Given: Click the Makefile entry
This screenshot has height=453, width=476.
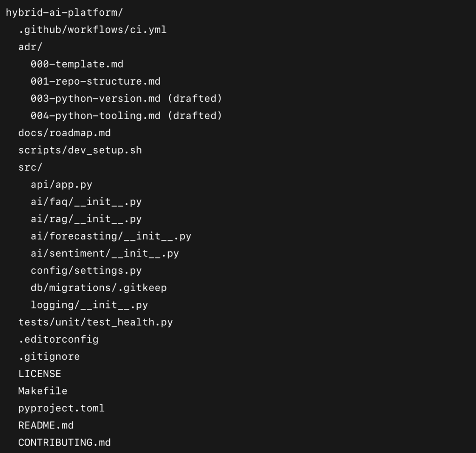Looking at the screenshot, I should coord(43,391).
